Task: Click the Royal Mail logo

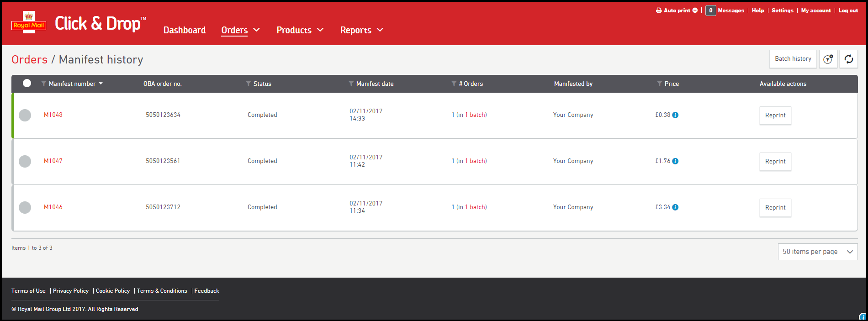Action: click(29, 22)
